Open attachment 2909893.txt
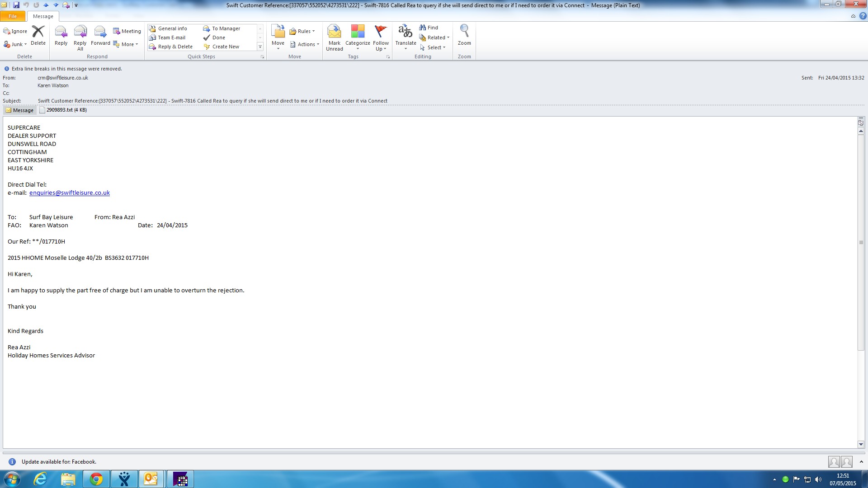The height and width of the screenshot is (488, 868). [x=63, y=110]
